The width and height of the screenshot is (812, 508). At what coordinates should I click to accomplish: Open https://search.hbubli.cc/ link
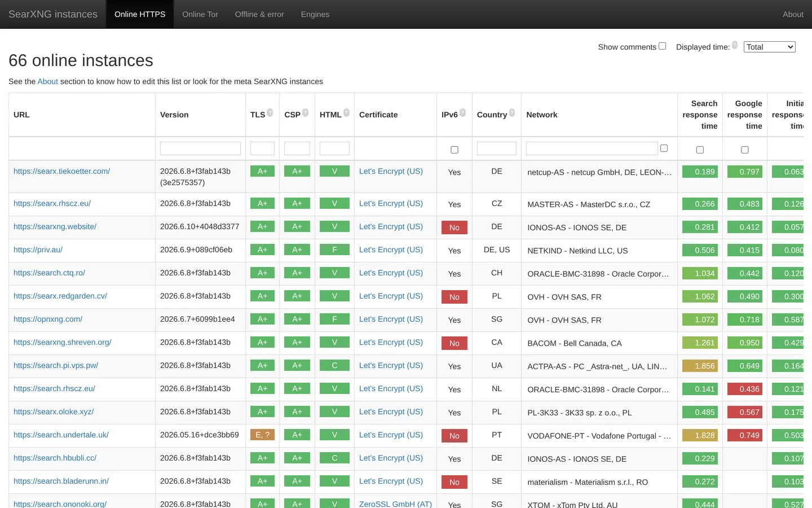[x=55, y=458]
